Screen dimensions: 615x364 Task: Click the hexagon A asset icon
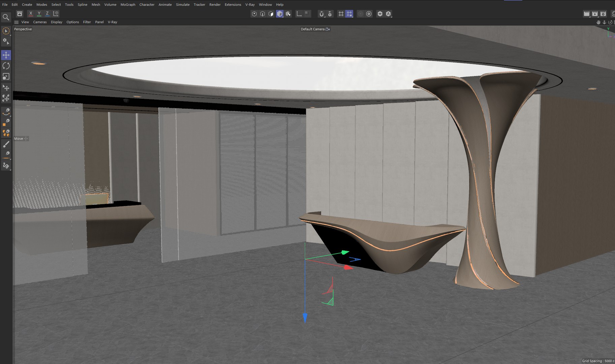point(388,14)
